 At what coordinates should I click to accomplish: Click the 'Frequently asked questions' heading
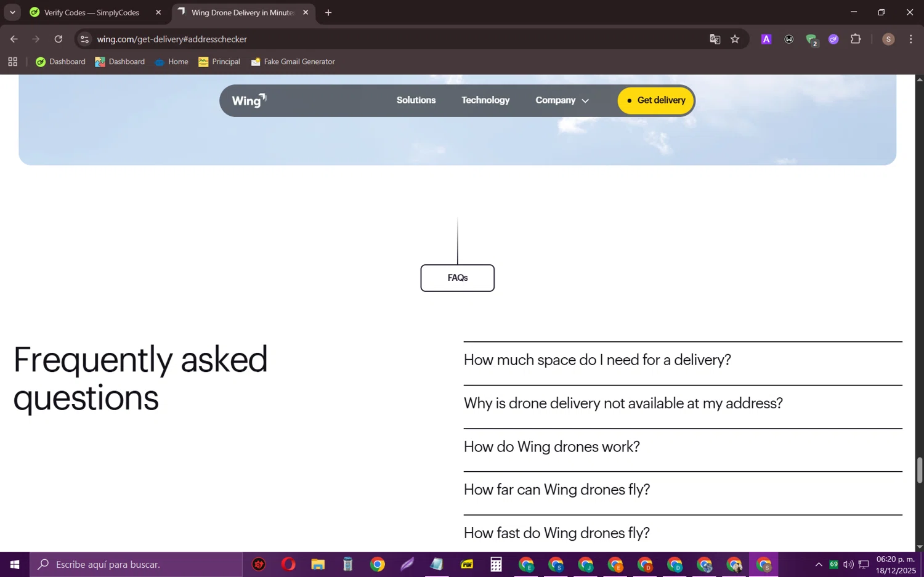tap(140, 379)
